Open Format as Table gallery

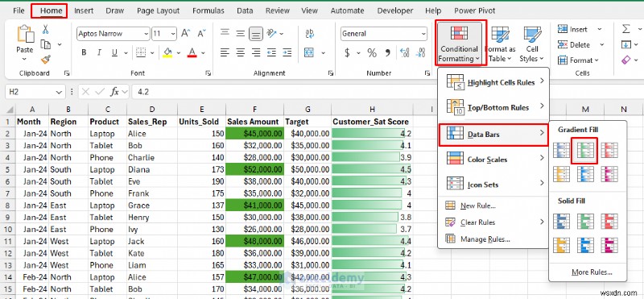[500, 44]
